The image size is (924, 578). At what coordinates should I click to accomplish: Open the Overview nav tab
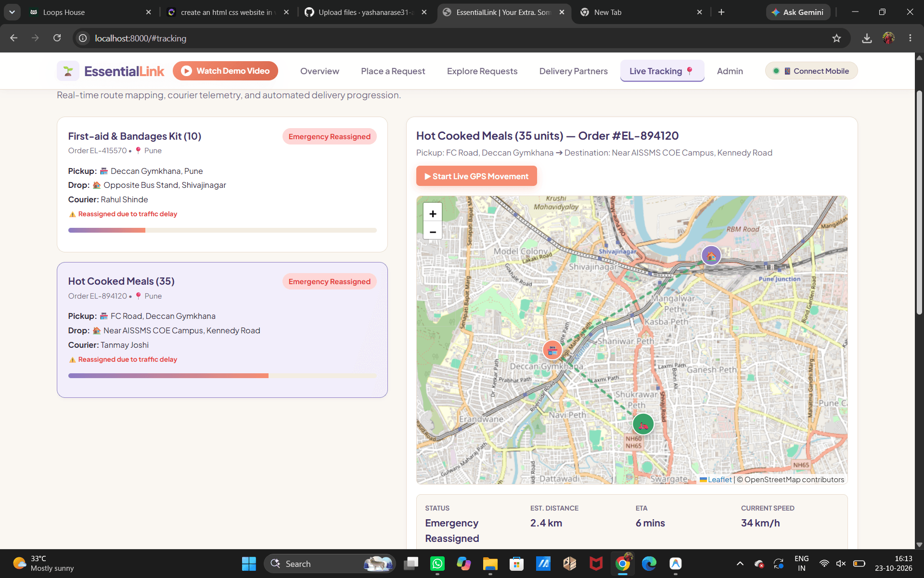320,71
